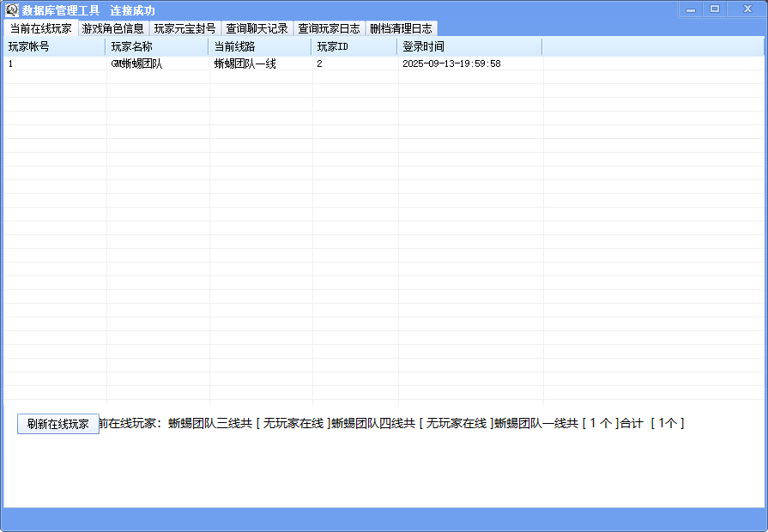Open the 当前在线玩家 tab
Image resolution: width=768 pixels, height=532 pixels.
[40, 28]
